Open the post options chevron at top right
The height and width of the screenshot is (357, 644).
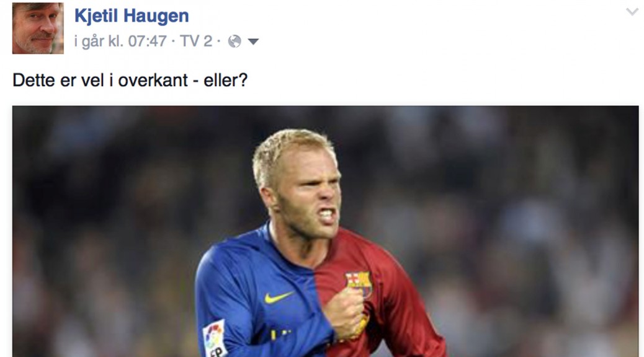point(632,12)
